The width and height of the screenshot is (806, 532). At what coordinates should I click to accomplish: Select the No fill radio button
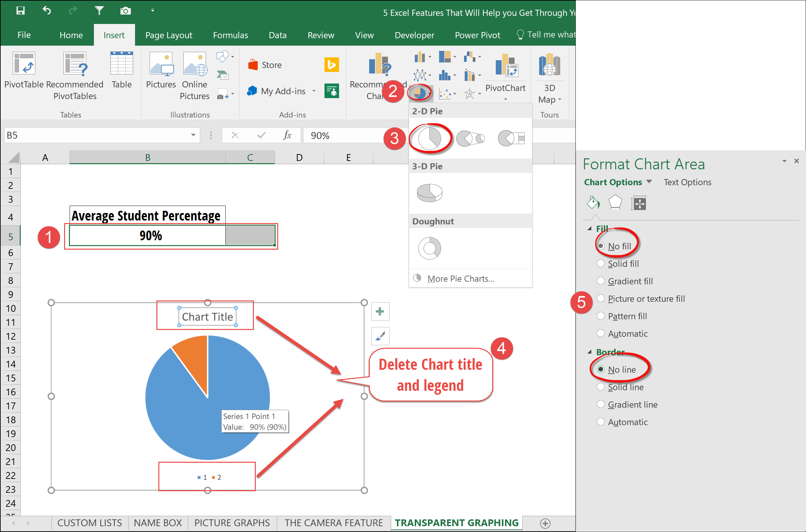[x=600, y=246]
